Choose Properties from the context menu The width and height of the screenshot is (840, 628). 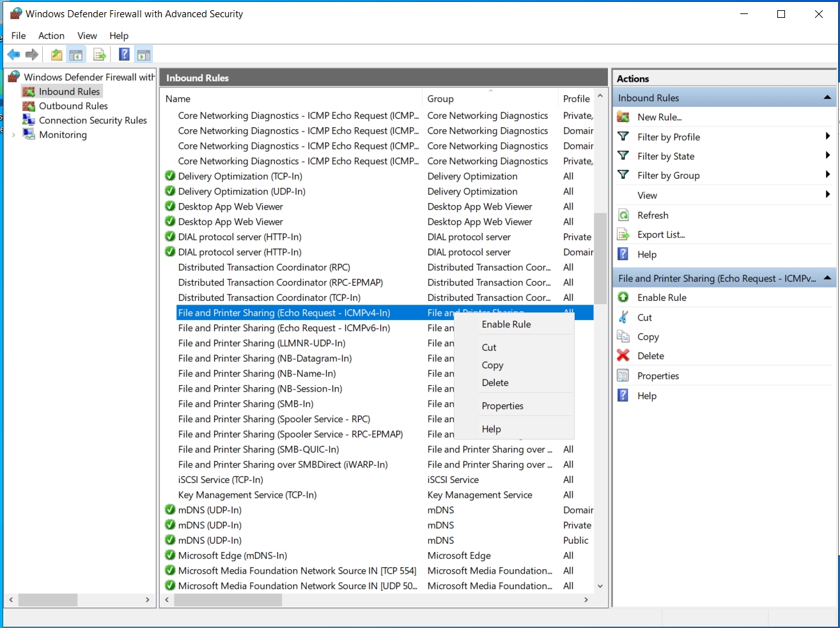click(502, 406)
